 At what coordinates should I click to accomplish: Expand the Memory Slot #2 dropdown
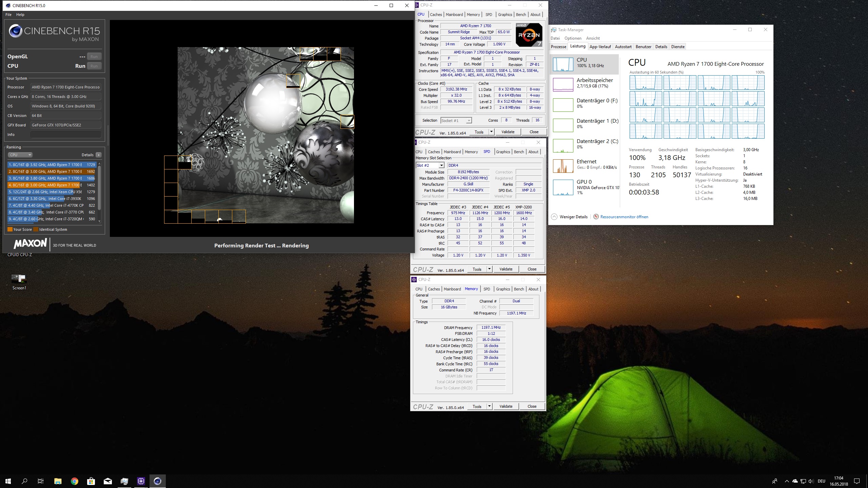click(x=441, y=165)
